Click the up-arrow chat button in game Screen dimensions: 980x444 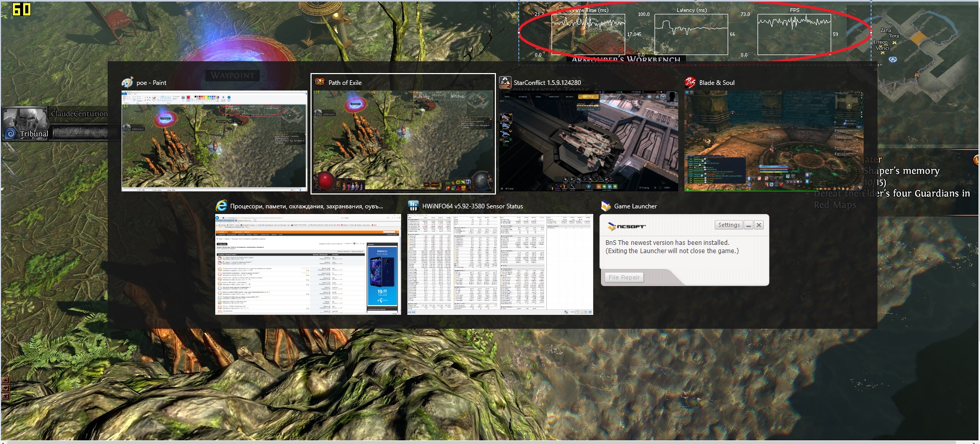point(6,381)
